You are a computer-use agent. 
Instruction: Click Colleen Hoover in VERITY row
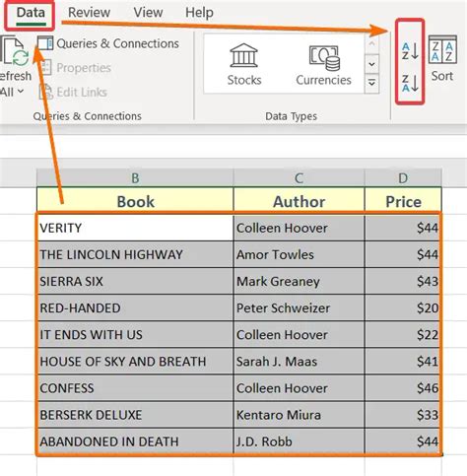pyautogui.click(x=299, y=228)
